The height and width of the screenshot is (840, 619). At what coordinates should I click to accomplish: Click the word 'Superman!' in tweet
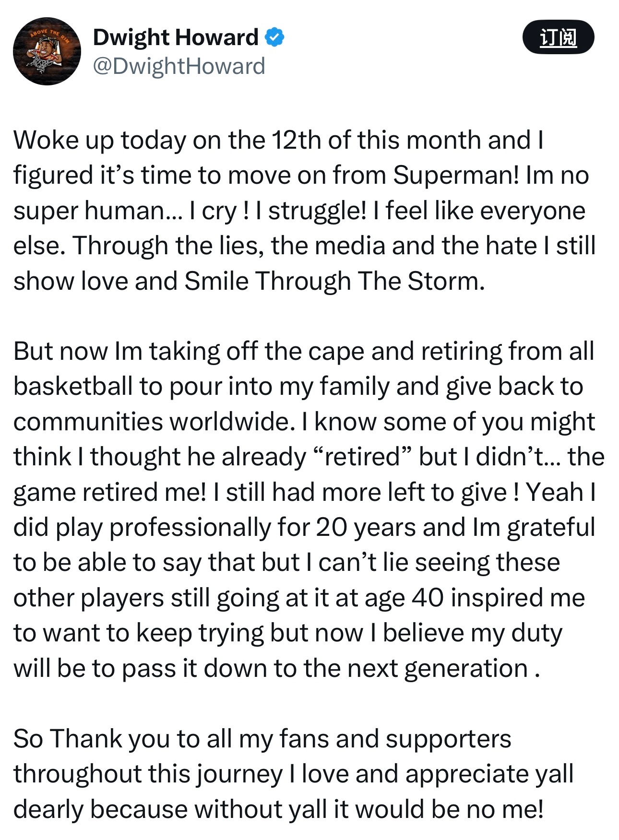(456, 175)
